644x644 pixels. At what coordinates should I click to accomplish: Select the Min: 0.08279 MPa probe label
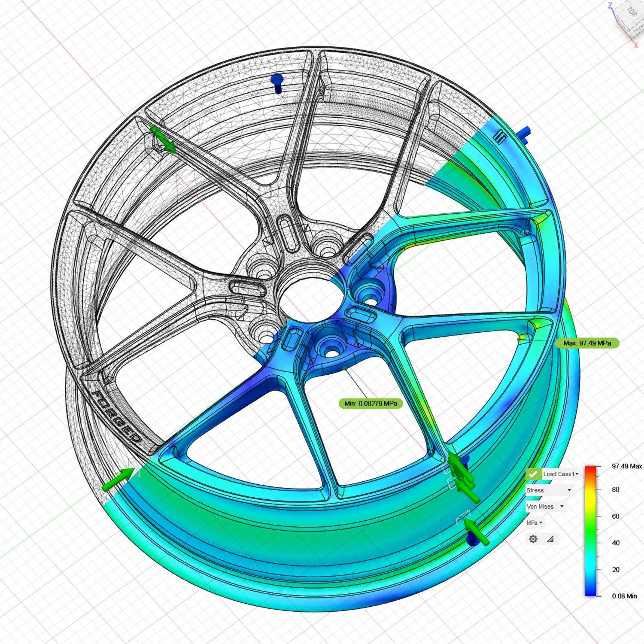pyautogui.click(x=371, y=404)
